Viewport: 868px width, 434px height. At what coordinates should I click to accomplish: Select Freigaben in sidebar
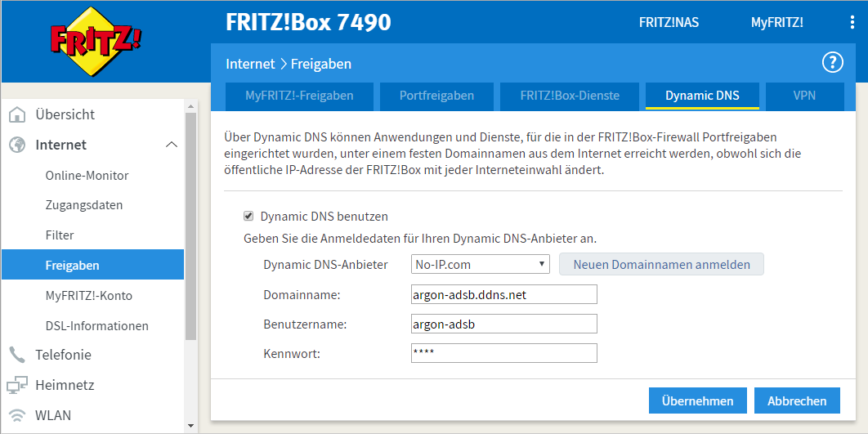(92, 265)
